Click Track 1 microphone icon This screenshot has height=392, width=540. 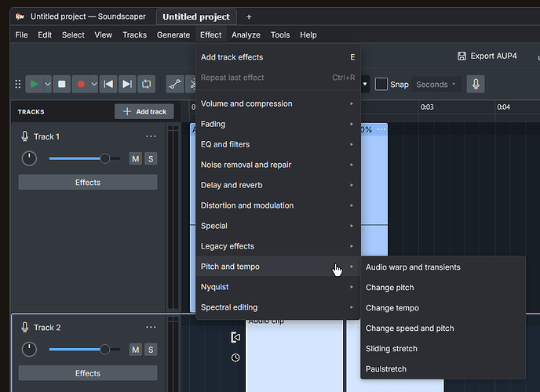coord(25,136)
